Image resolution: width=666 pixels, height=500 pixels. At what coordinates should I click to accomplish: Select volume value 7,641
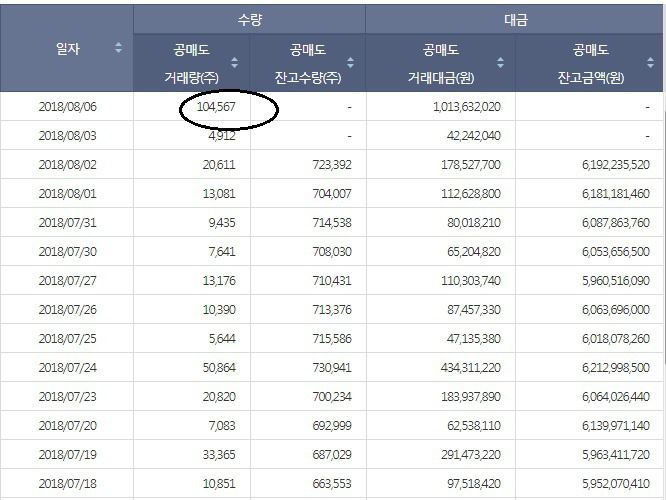[x=222, y=251]
